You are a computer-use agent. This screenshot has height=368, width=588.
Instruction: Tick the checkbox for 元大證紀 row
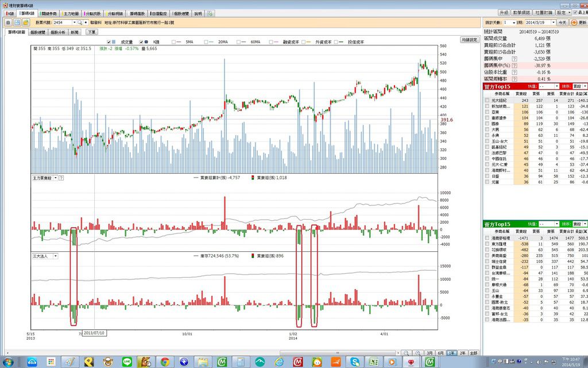point(487,101)
